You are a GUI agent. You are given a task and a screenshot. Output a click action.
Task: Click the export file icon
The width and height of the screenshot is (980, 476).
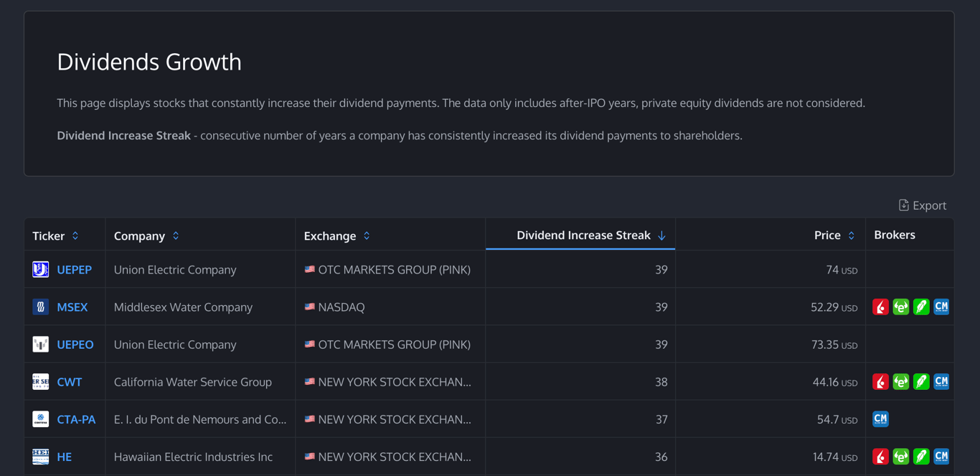[903, 205]
